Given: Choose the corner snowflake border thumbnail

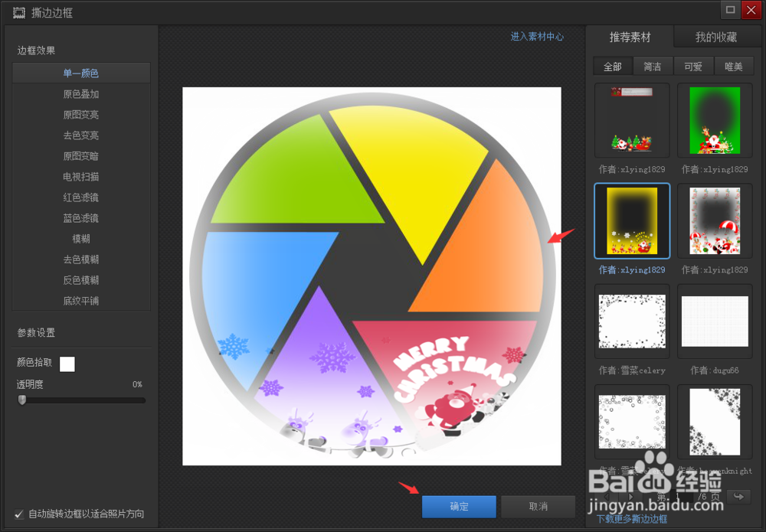Looking at the screenshot, I should point(715,423).
